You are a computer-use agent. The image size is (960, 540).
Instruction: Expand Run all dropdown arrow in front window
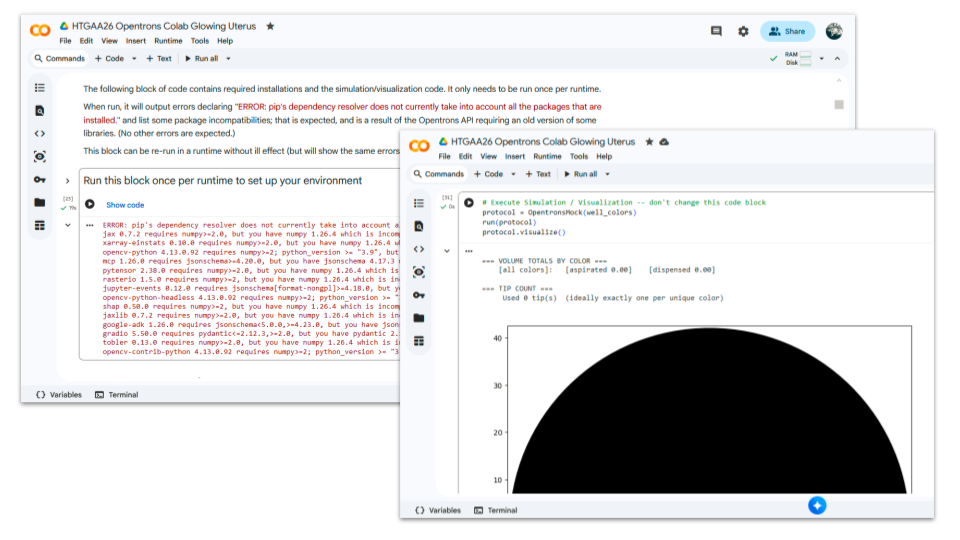pyautogui.click(x=607, y=174)
